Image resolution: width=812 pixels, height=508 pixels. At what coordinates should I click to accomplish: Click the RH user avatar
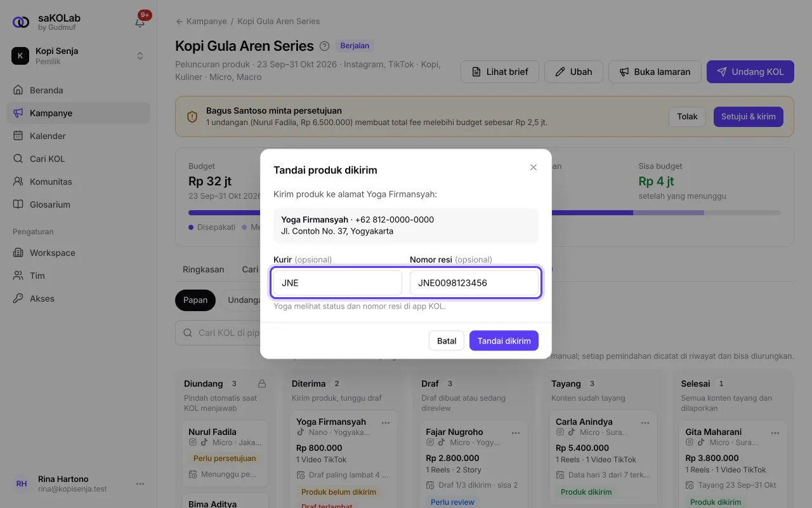[x=22, y=484]
